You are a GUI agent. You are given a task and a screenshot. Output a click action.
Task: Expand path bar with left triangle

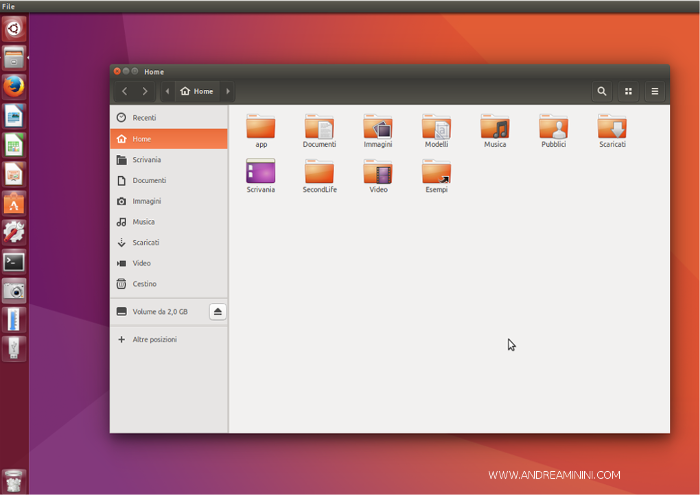pos(167,91)
